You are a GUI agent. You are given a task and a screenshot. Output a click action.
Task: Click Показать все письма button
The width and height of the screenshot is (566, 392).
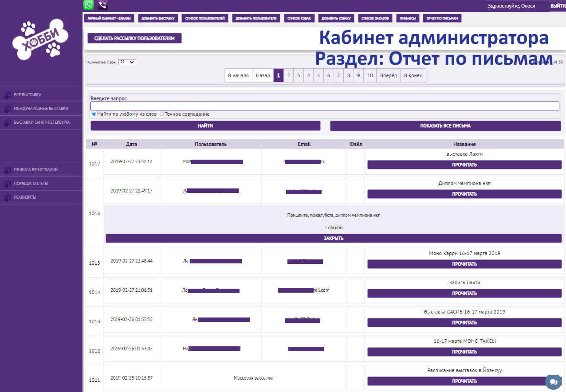point(445,126)
